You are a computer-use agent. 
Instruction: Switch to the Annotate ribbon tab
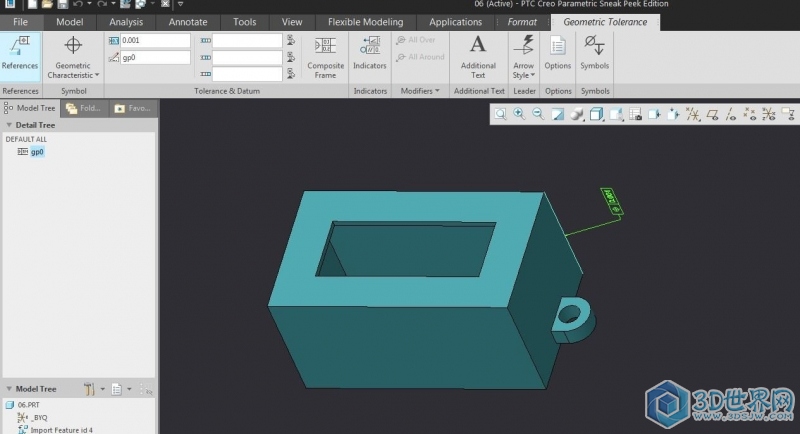click(x=188, y=22)
